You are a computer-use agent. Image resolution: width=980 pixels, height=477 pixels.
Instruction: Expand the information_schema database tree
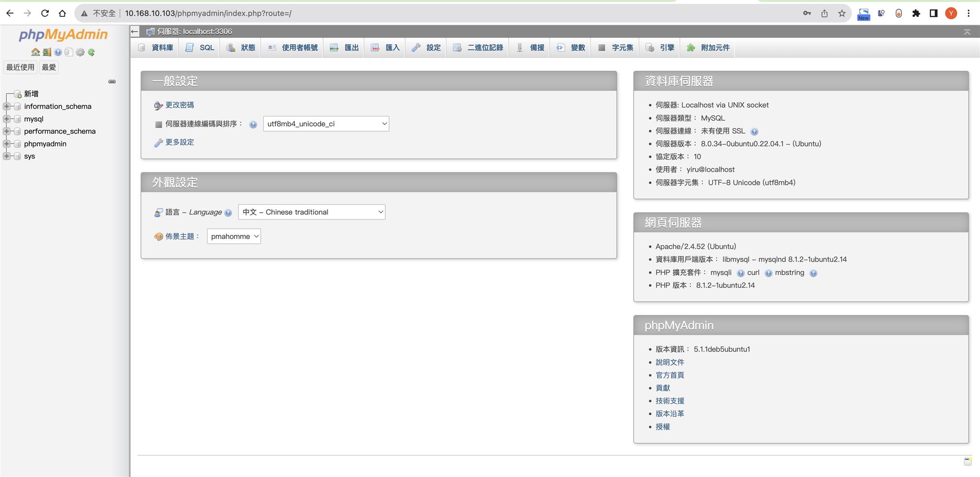(7, 106)
